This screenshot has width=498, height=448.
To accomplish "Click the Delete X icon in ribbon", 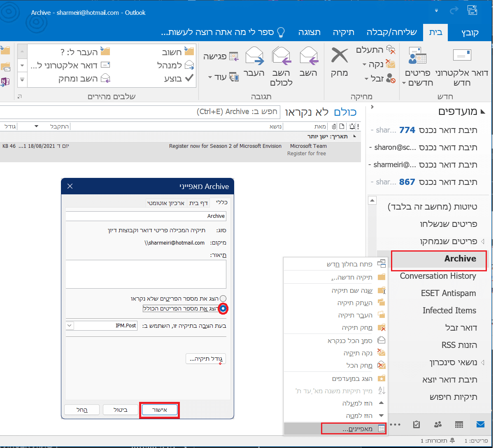I will [340, 55].
